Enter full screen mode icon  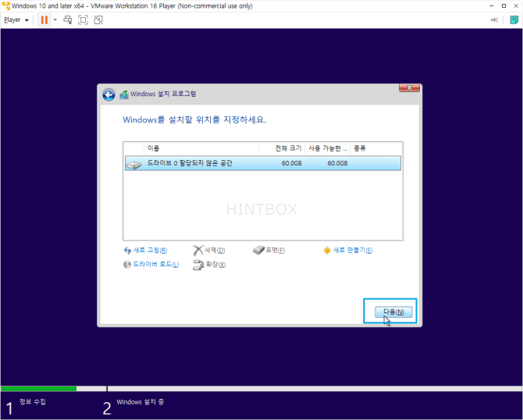83,20
